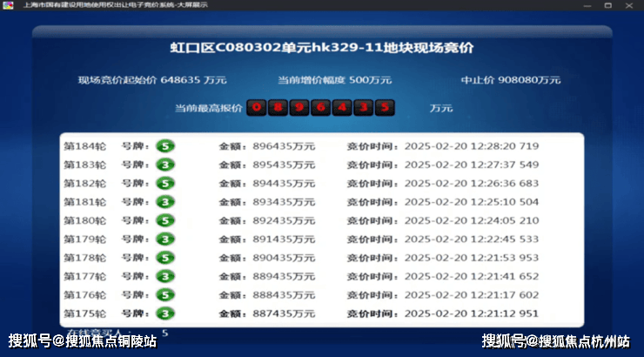The width and height of the screenshot is (644, 357).
Task: Click the 第175轮 round label
Action: click(x=84, y=313)
